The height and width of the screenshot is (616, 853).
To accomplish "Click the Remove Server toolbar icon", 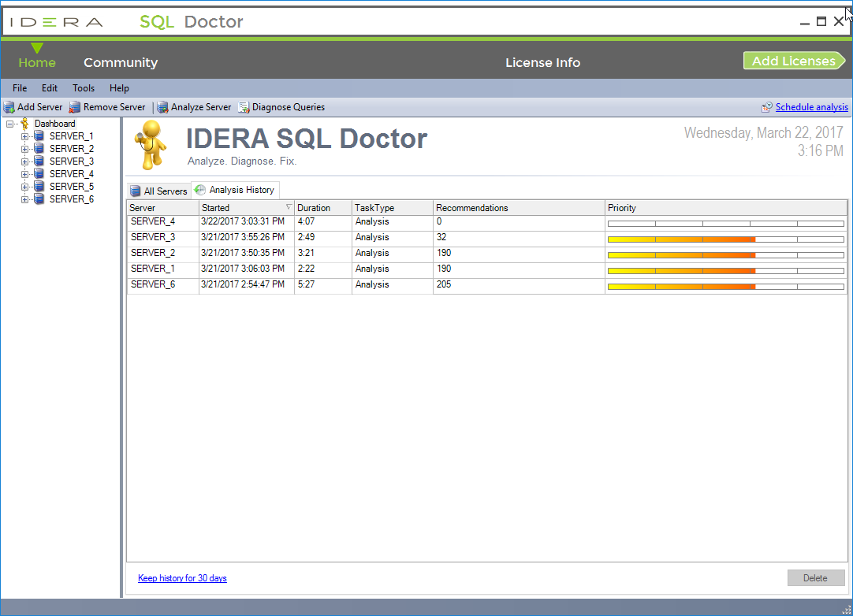I will pos(75,107).
